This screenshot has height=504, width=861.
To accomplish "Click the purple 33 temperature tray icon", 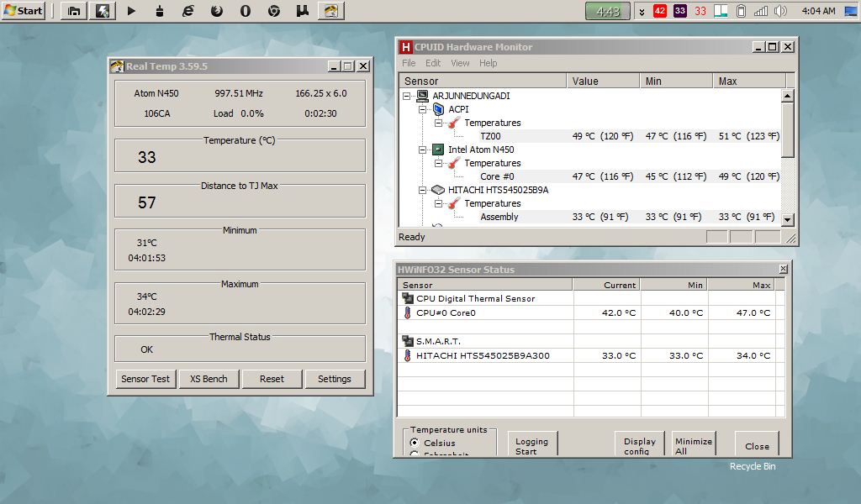I will 679,10.
